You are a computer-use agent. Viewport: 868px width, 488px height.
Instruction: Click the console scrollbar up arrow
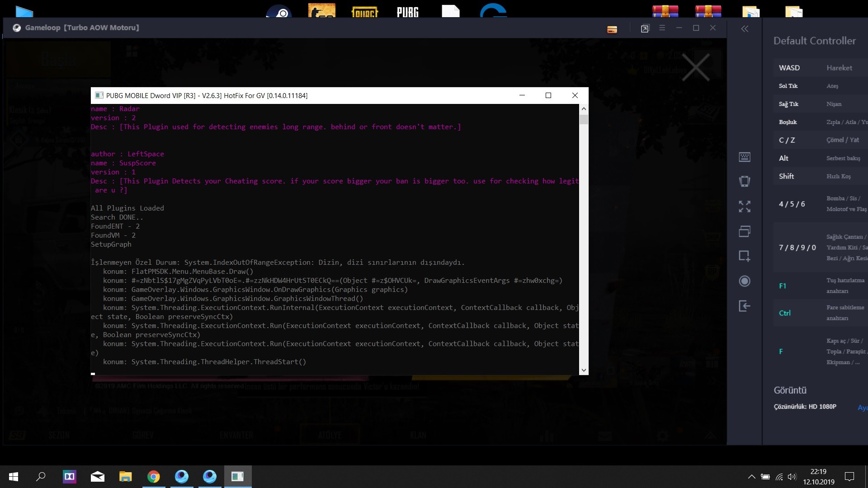tap(584, 109)
